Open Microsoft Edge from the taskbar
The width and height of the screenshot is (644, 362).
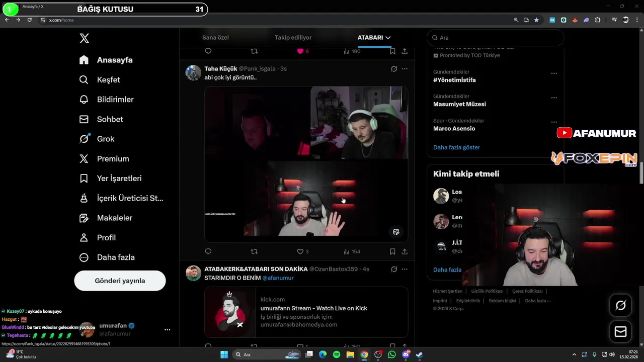(323, 354)
